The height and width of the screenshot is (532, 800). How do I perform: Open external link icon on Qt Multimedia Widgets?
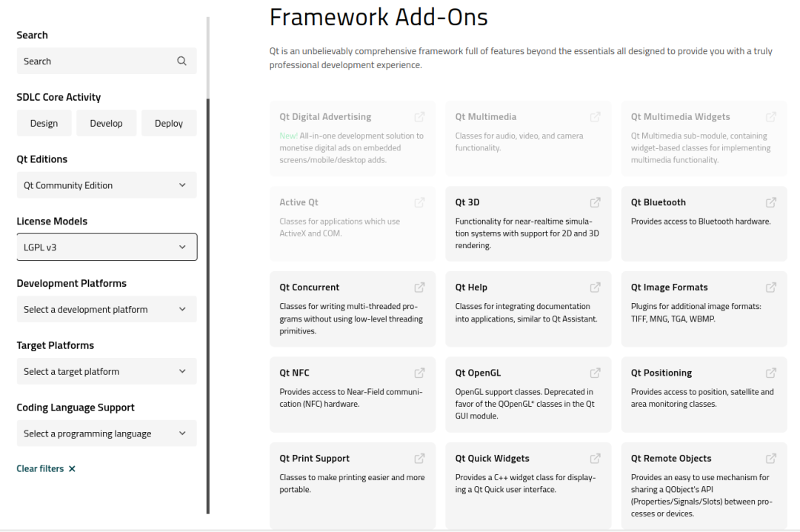tap(771, 117)
